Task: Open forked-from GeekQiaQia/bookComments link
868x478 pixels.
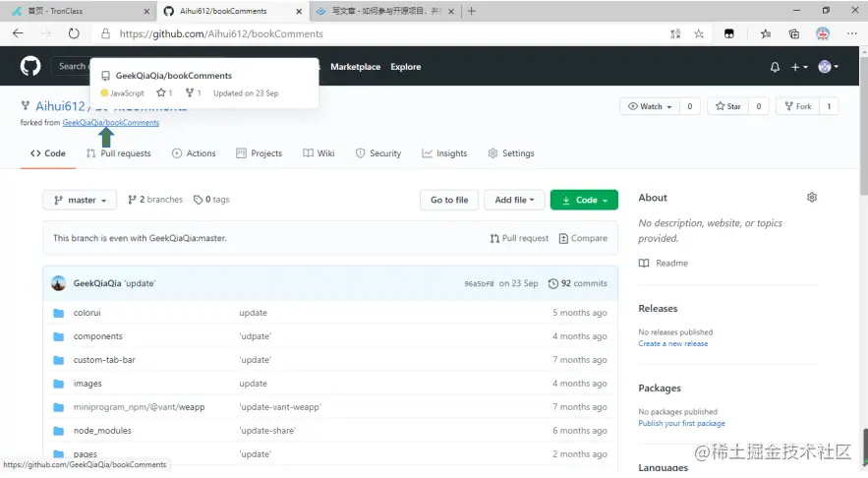Action: (x=111, y=122)
